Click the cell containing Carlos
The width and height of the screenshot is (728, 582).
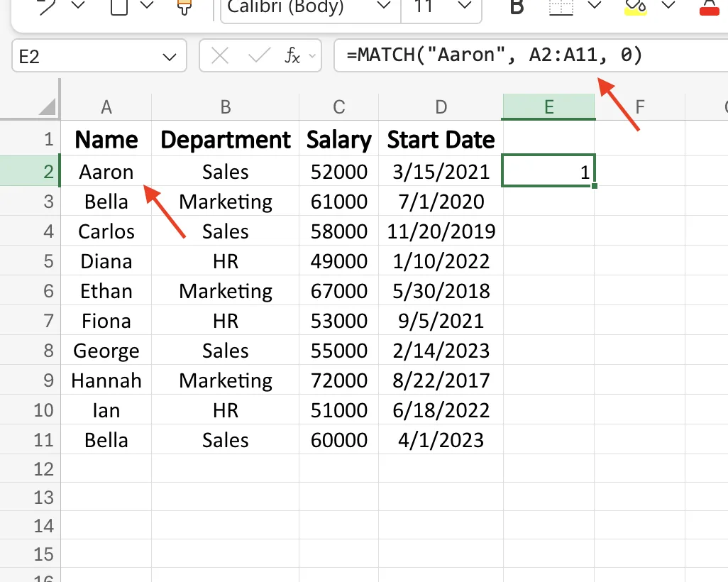106,231
